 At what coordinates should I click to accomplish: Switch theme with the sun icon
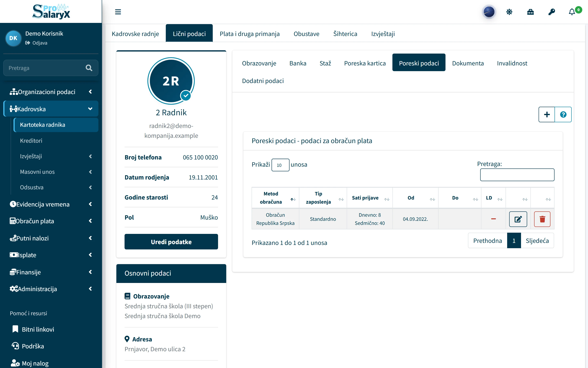[509, 12]
